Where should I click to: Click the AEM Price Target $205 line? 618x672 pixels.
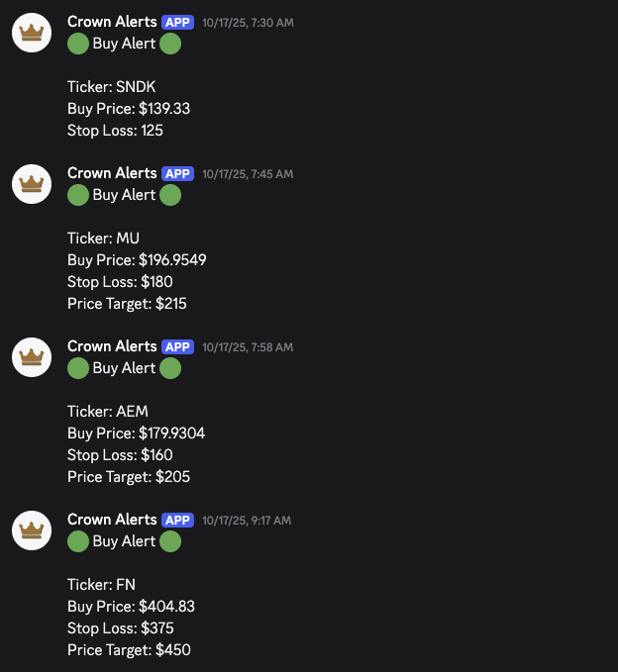coord(129,477)
